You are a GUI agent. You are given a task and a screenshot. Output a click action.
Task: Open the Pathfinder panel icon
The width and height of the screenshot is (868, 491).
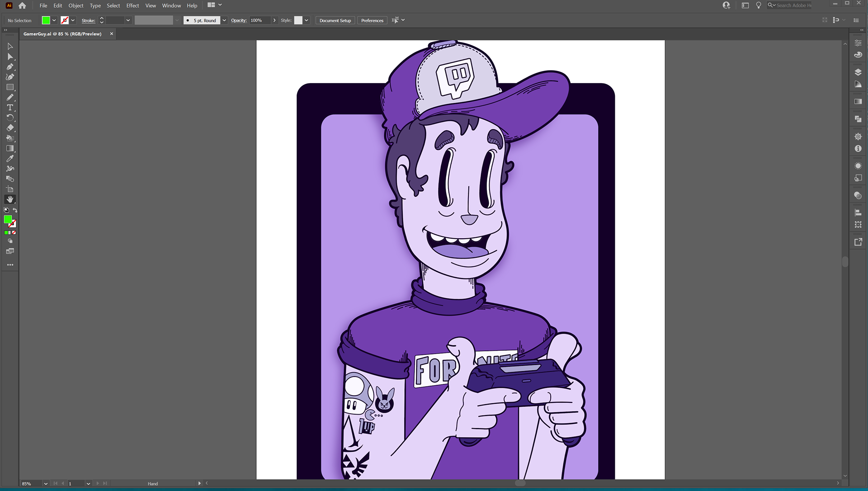click(858, 119)
